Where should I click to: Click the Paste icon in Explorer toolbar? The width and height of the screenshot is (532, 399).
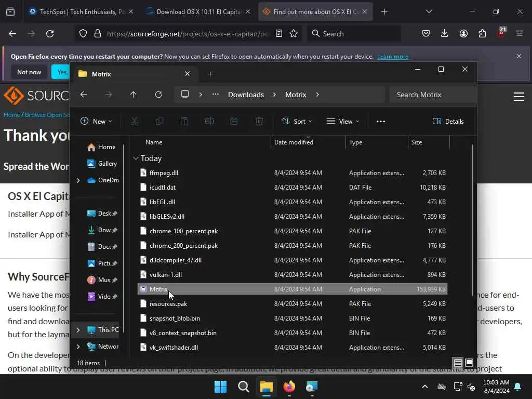point(184,121)
